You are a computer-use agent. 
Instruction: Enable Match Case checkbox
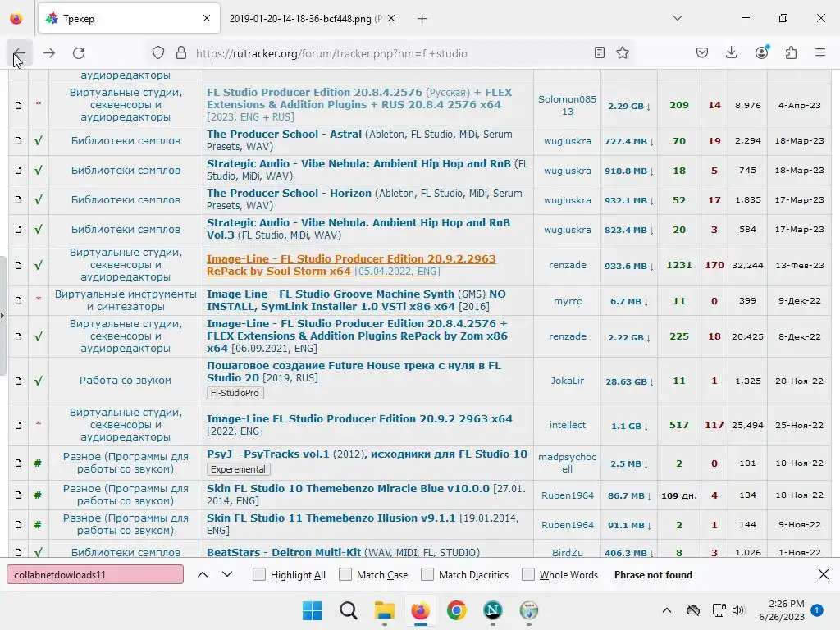pyautogui.click(x=345, y=575)
